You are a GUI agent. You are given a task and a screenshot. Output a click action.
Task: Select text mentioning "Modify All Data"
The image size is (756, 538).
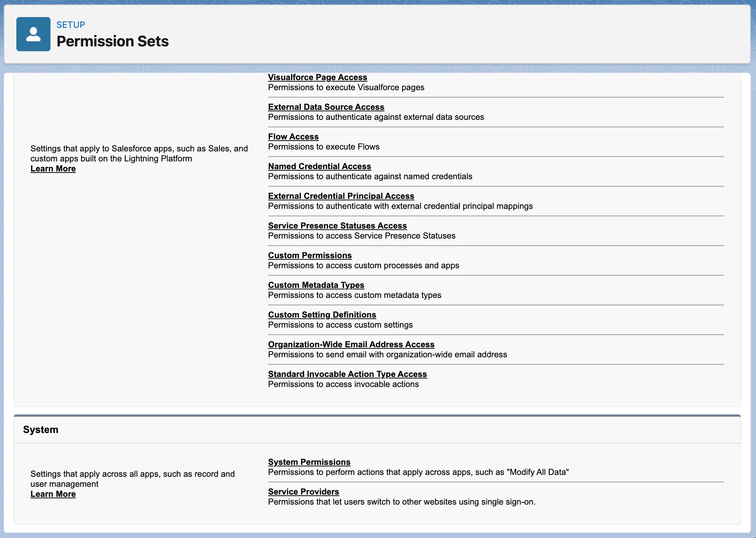point(418,472)
